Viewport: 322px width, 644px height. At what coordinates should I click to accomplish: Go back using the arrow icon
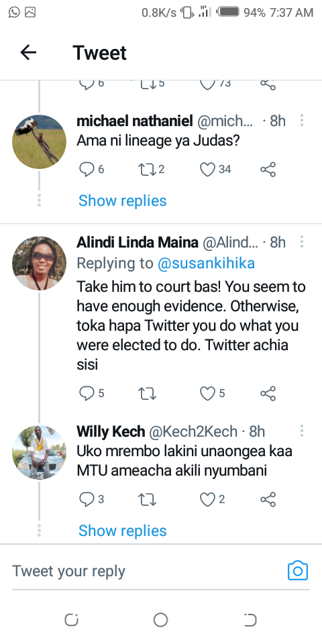tap(28, 52)
